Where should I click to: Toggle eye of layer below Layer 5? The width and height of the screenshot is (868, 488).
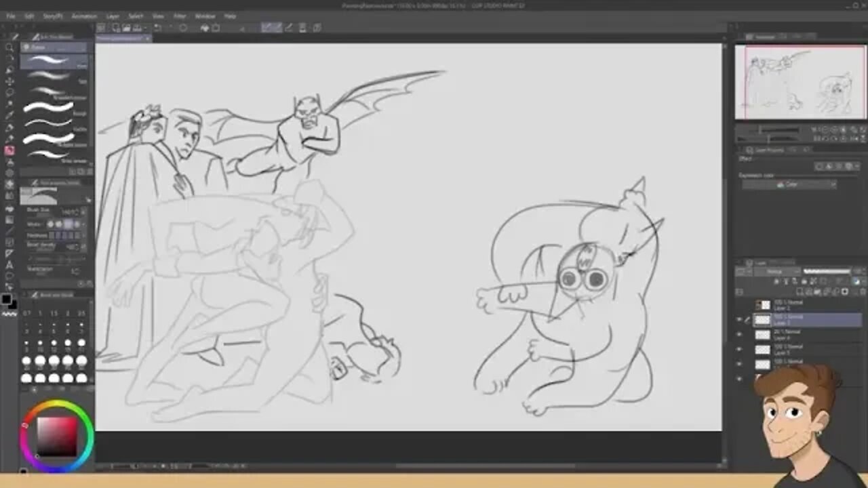pyautogui.click(x=740, y=365)
